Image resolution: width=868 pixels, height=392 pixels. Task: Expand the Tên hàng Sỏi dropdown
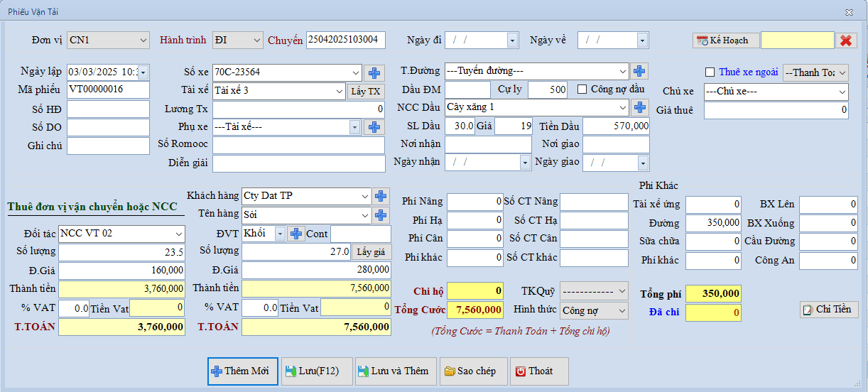click(365, 214)
